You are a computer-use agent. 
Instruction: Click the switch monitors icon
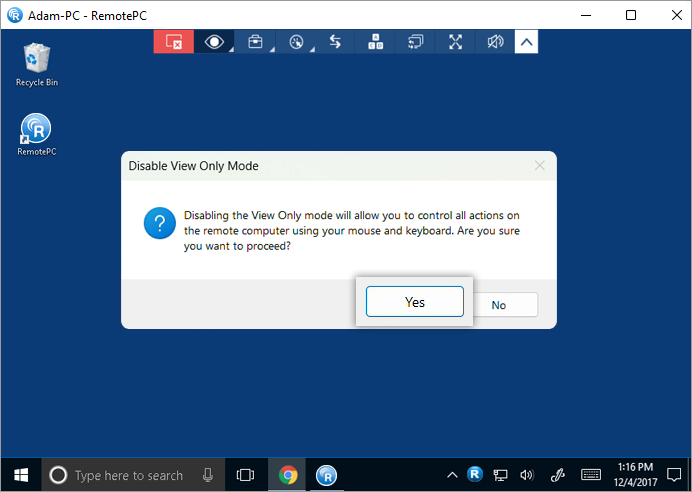point(416,42)
